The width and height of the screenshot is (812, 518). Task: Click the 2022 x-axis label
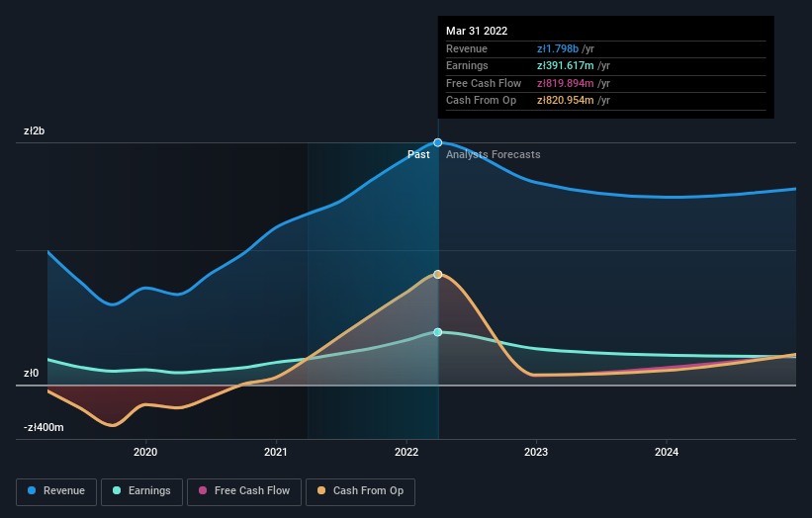coord(406,452)
